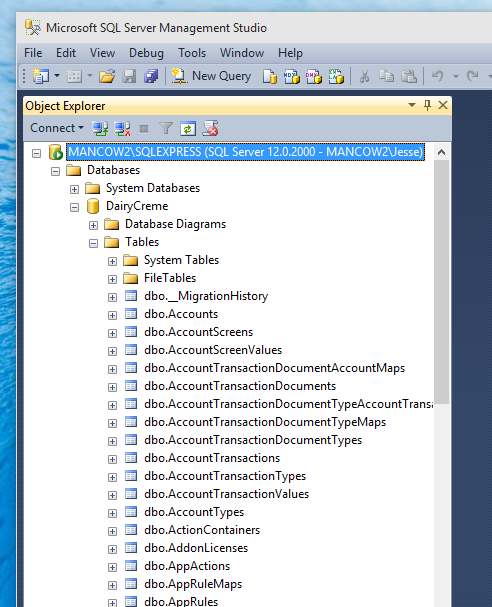Image resolution: width=492 pixels, height=607 pixels.
Task: Click the Open File folder icon
Action: pyautogui.click(x=107, y=76)
